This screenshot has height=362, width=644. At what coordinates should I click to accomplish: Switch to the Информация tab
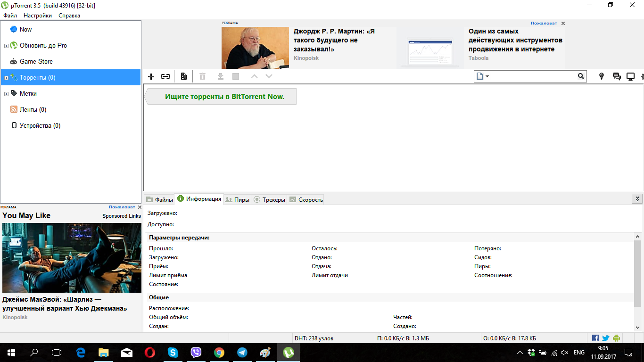click(x=199, y=199)
